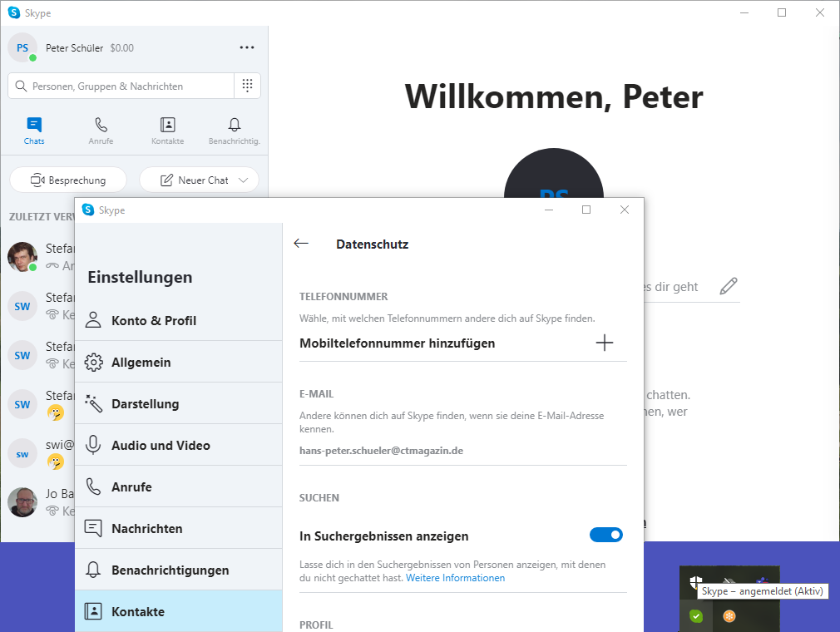The width and height of the screenshot is (840, 632).
Task: Click the bell icon of Benachrichtigungen
Action: tap(93, 570)
